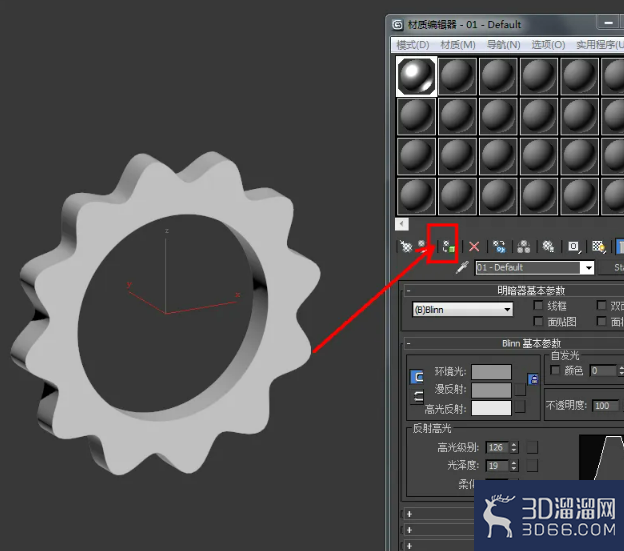Screen dimensions: 624x551
Task: Open the 模式(D) menu
Action: click(413, 45)
